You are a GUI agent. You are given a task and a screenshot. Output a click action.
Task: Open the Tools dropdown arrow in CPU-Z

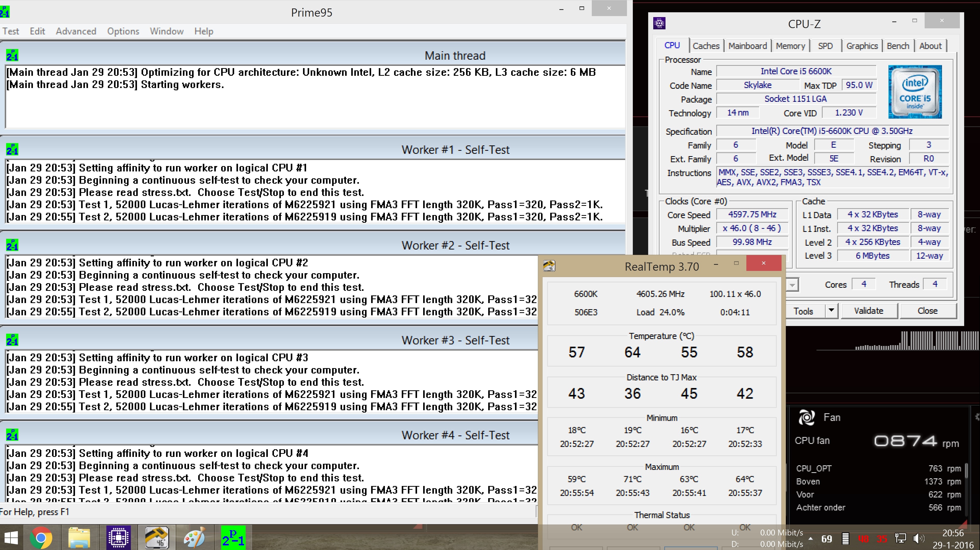(x=831, y=311)
